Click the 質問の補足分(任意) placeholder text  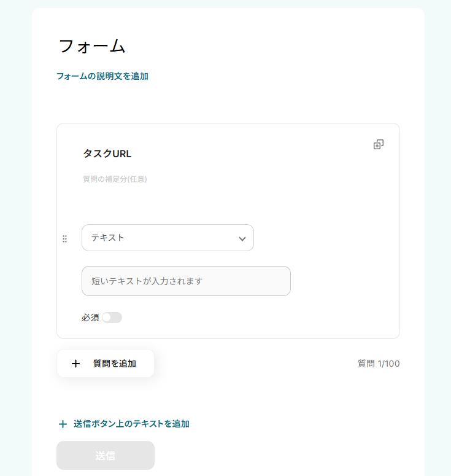point(115,179)
